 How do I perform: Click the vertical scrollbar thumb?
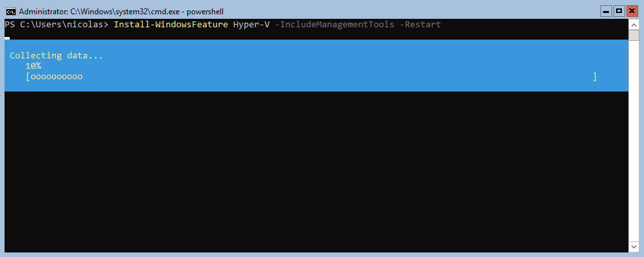coord(634,36)
